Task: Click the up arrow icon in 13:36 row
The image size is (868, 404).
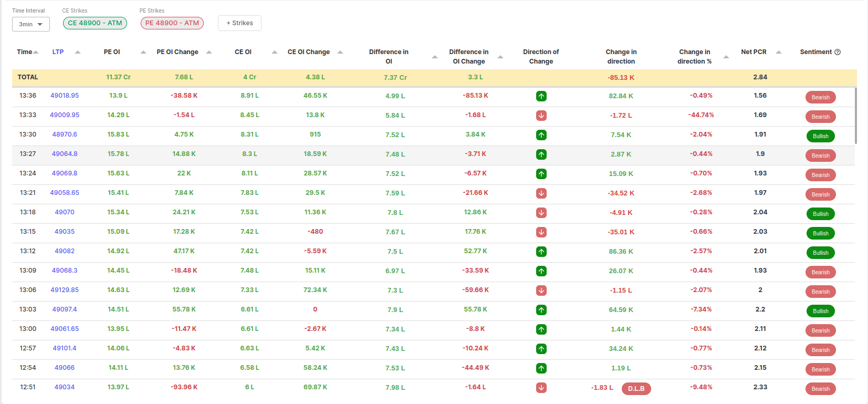Action: [541, 96]
